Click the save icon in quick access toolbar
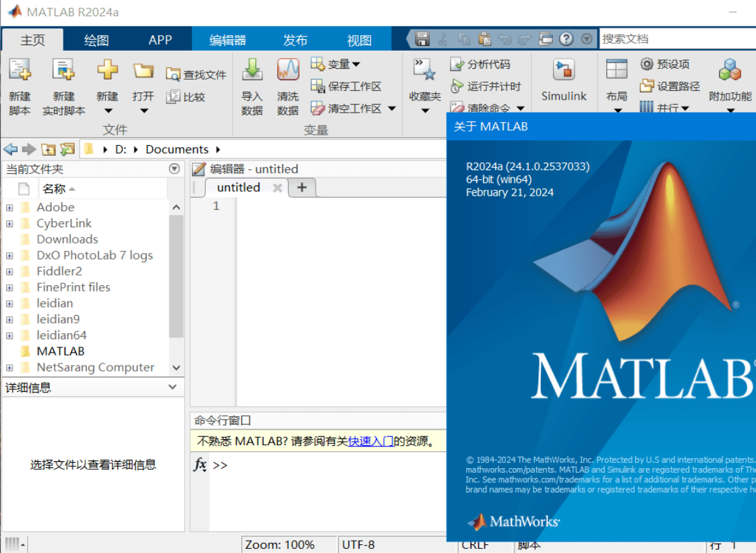 tap(422, 39)
